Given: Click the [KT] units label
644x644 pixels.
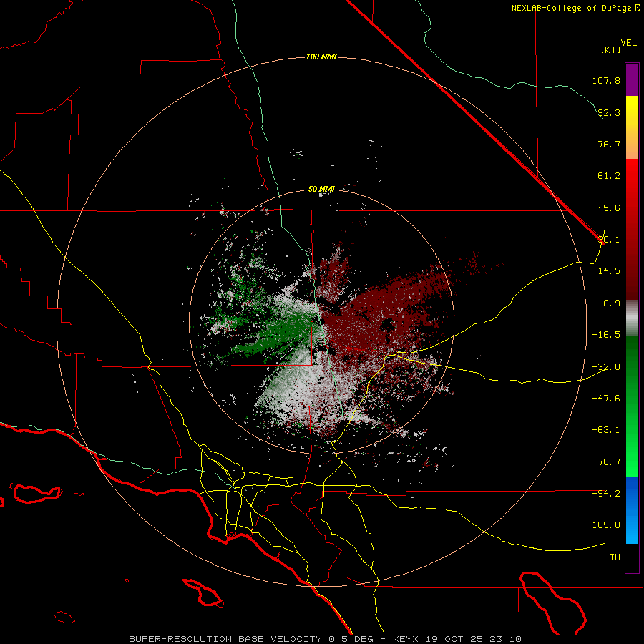Looking at the screenshot, I should point(611,49).
